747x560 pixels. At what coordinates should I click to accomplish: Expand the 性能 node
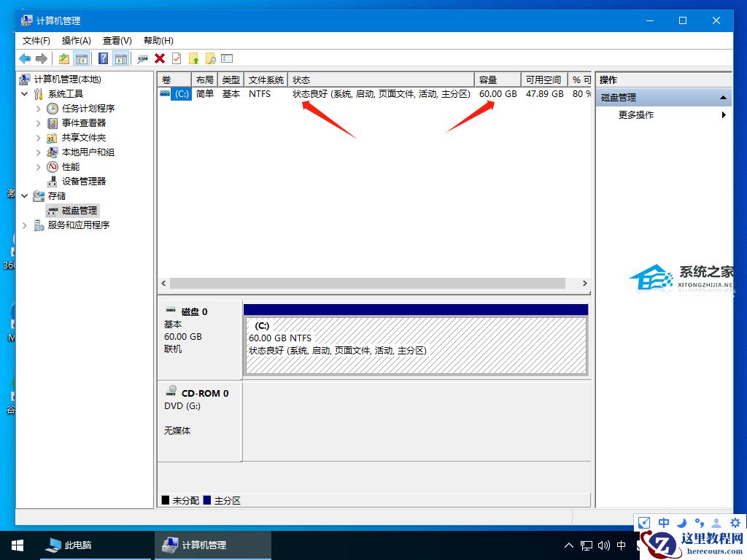click(x=38, y=167)
